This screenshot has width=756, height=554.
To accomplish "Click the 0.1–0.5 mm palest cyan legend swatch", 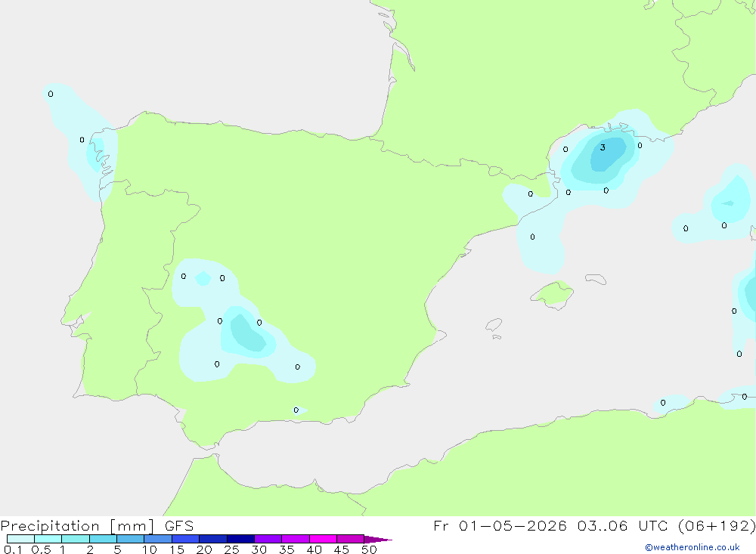I will [20, 539].
